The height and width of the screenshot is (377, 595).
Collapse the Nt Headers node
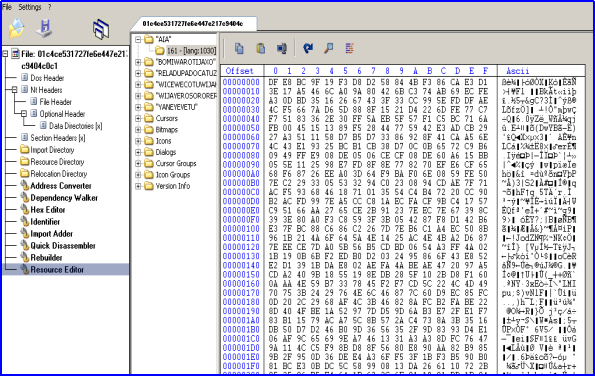pos(14,90)
